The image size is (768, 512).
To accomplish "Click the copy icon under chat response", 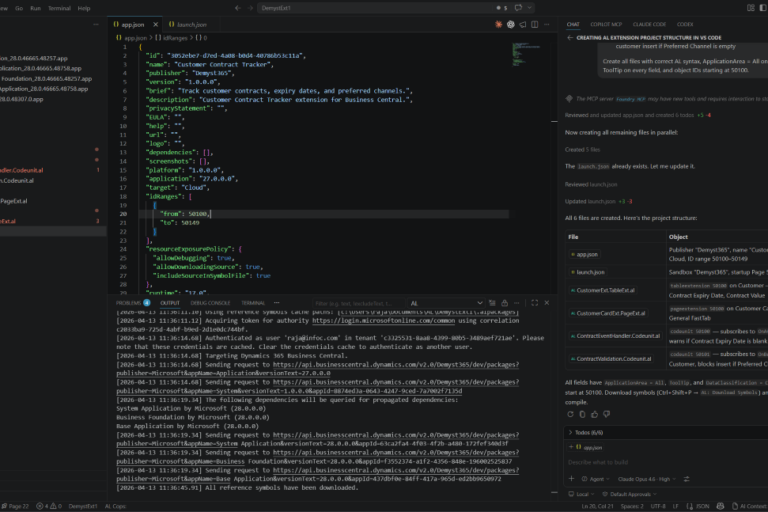I will 582,414.
